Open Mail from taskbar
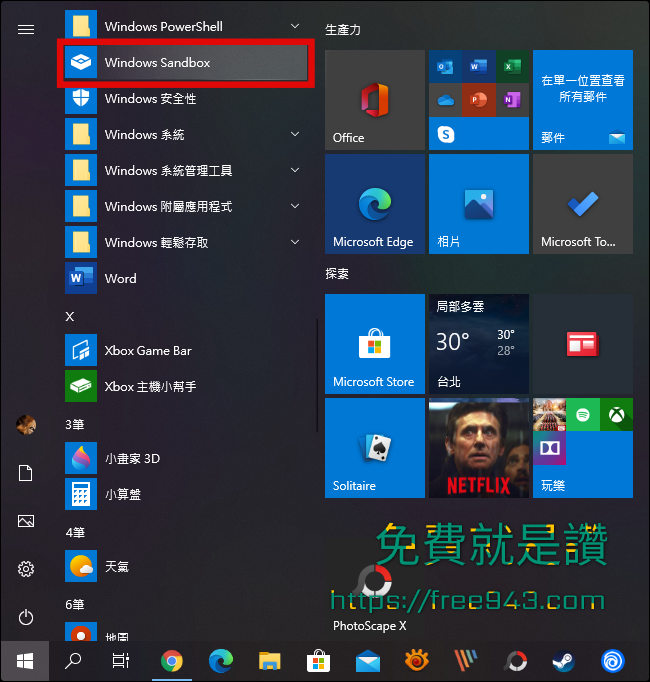The height and width of the screenshot is (682, 650). (368, 661)
